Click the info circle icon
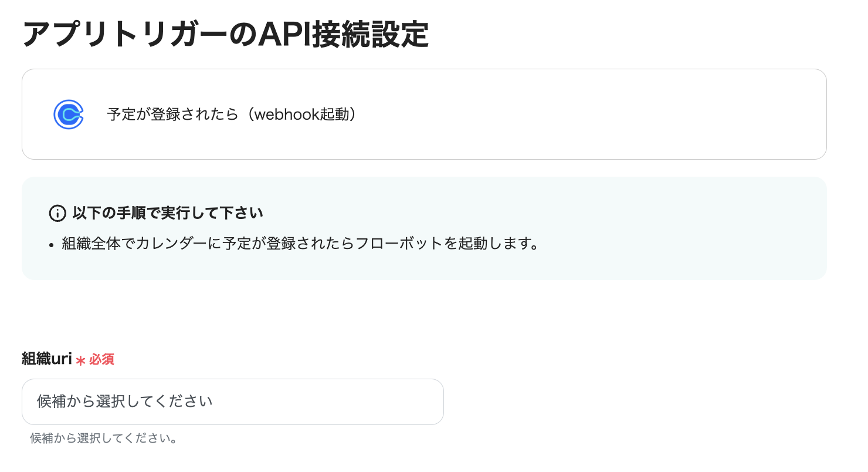 (57, 213)
